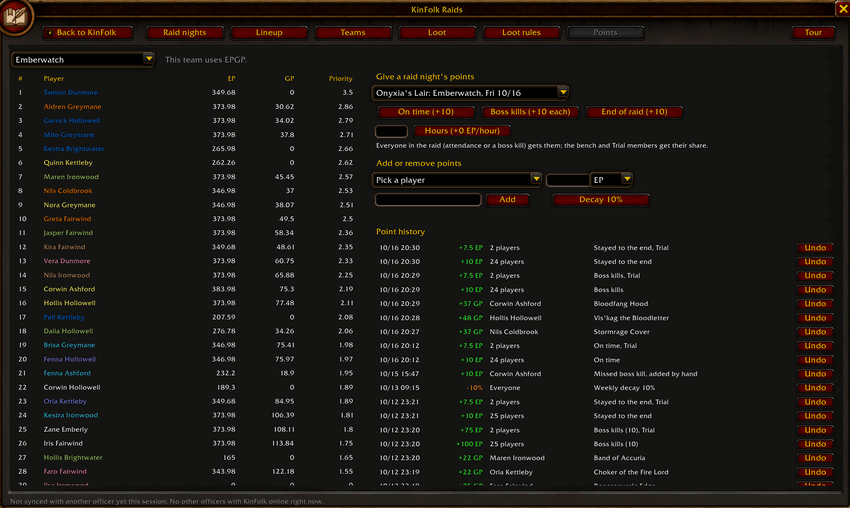Undo the Stormrage Cover entry
Viewport: 850px width, 508px height.
[x=815, y=332]
